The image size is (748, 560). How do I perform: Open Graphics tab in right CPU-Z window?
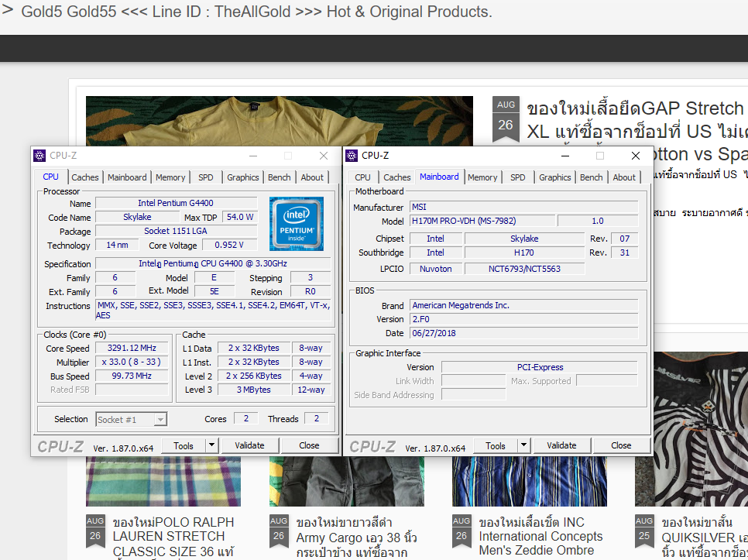554,177
